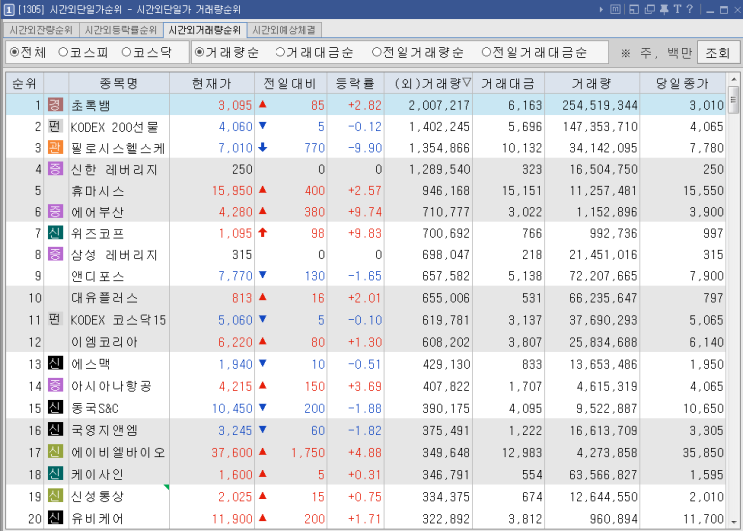The height and width of the screenshot is (531, 743).
Task: Select the 대유플러스 stock name
Action: click(x=104, y=298)
